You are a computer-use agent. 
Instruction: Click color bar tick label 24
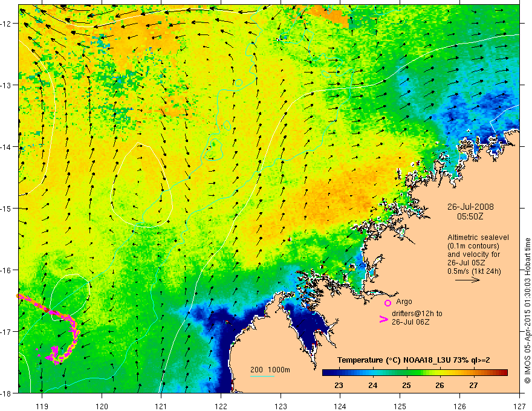[x=372, y=385]
